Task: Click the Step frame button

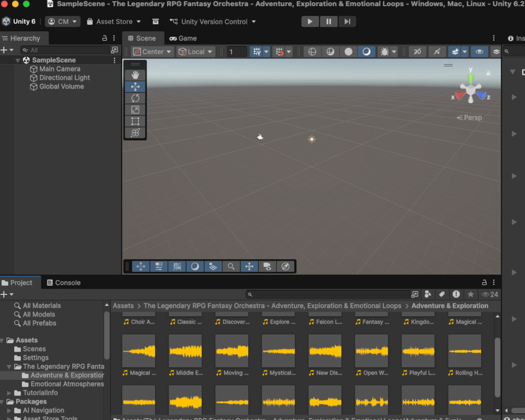Action: pos(347,22)
